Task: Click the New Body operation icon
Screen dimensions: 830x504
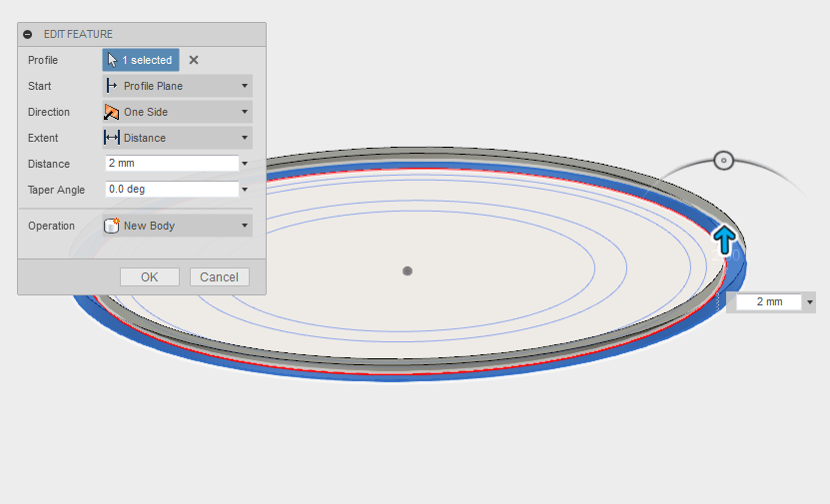Action: (x=112, y=226)
